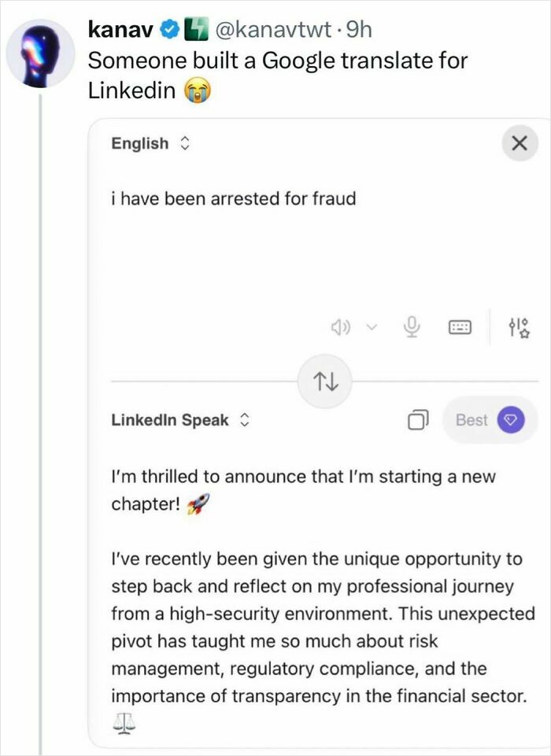Copy the translated LinkedIn Speak text
Screen dimensions: 551x756
418,420
